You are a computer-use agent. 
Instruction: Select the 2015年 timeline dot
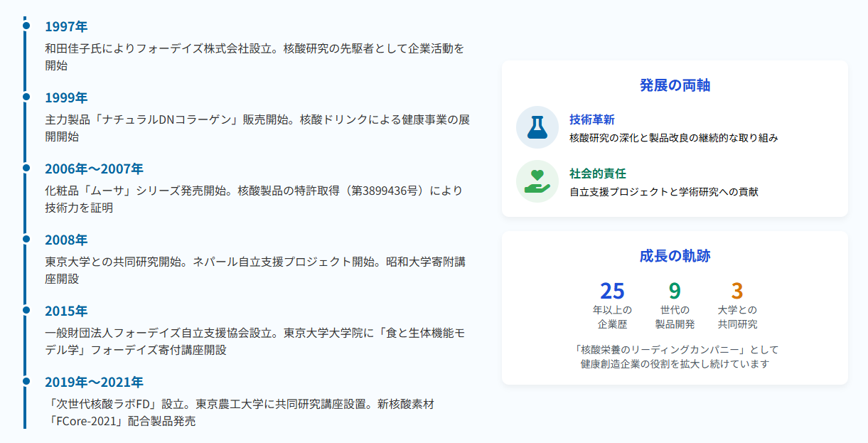[x=26, y=310]
